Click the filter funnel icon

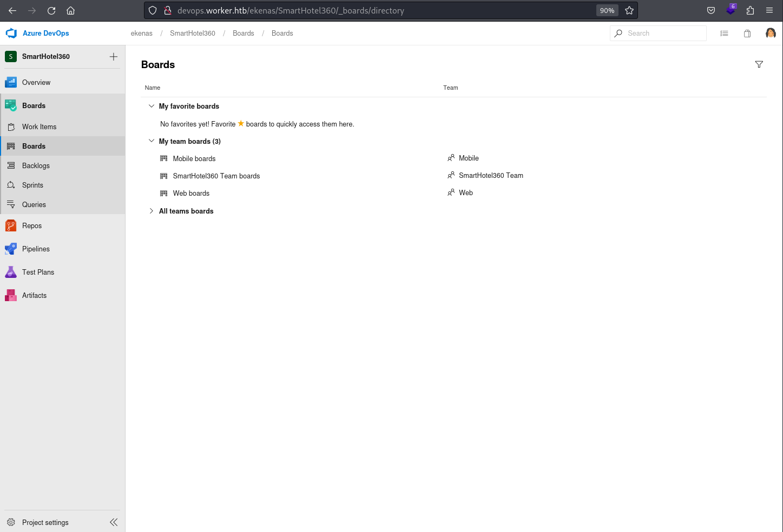click(x=759, y=64)
